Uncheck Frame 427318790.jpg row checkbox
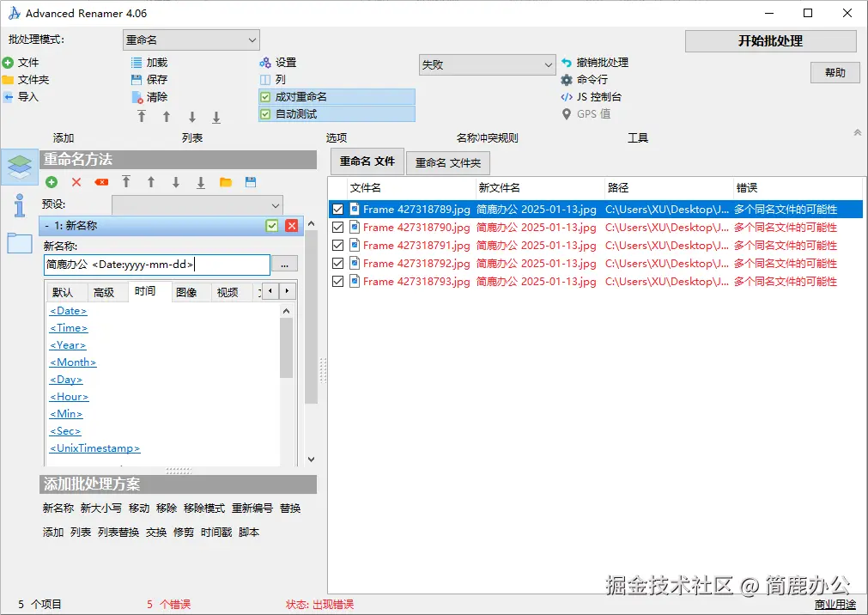 (x=337, y=227)
